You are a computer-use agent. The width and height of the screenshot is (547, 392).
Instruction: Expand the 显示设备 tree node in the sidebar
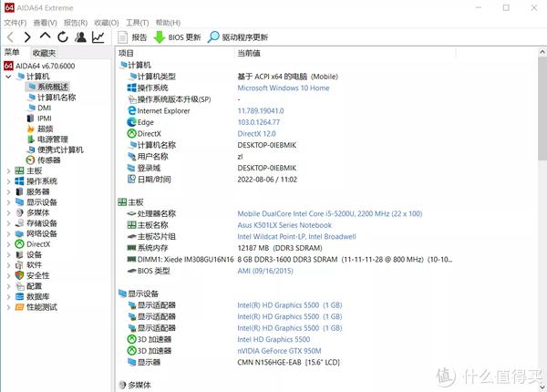coord(9,202)
